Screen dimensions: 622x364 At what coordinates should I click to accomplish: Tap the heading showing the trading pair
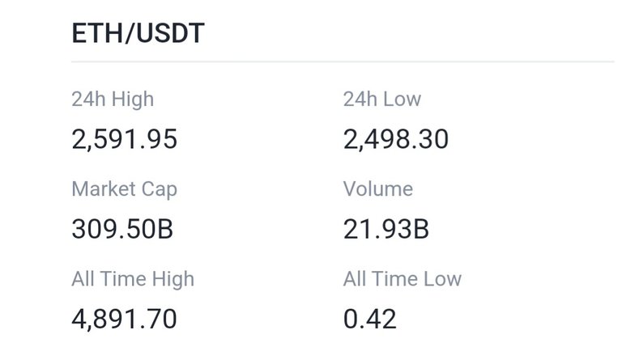click(138, 33)
